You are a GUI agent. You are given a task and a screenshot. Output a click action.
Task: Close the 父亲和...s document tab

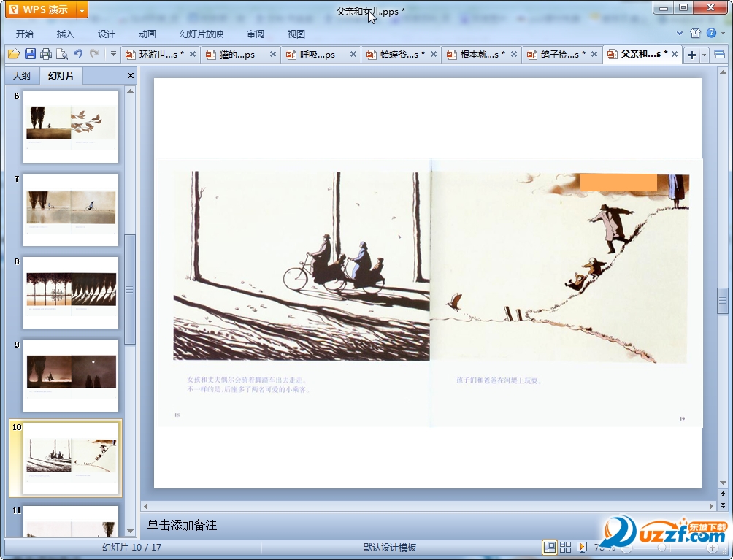click(675, 54)
